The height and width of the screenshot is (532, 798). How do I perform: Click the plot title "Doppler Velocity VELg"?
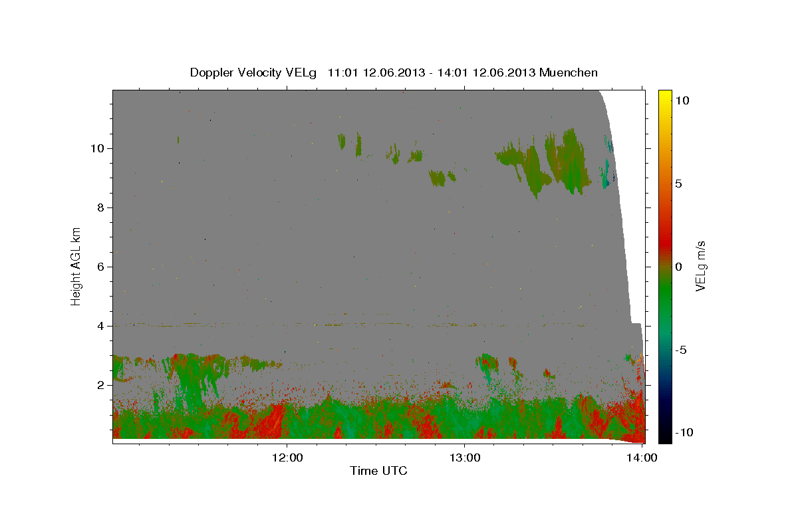(x=253, y=72)
